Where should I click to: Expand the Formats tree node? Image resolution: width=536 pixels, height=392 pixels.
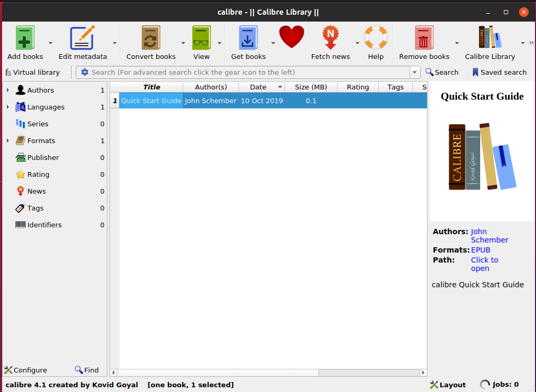coord(7,140)
